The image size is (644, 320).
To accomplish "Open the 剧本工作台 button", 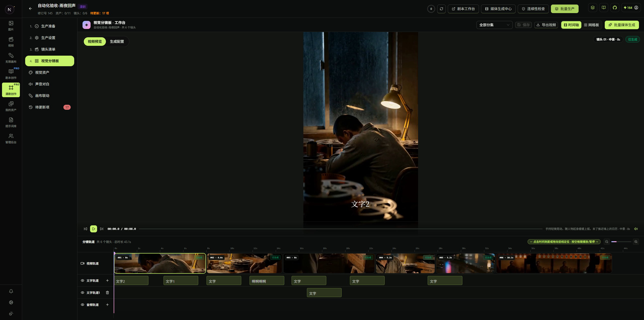I will pyautogui.click(x=463, y=9).
